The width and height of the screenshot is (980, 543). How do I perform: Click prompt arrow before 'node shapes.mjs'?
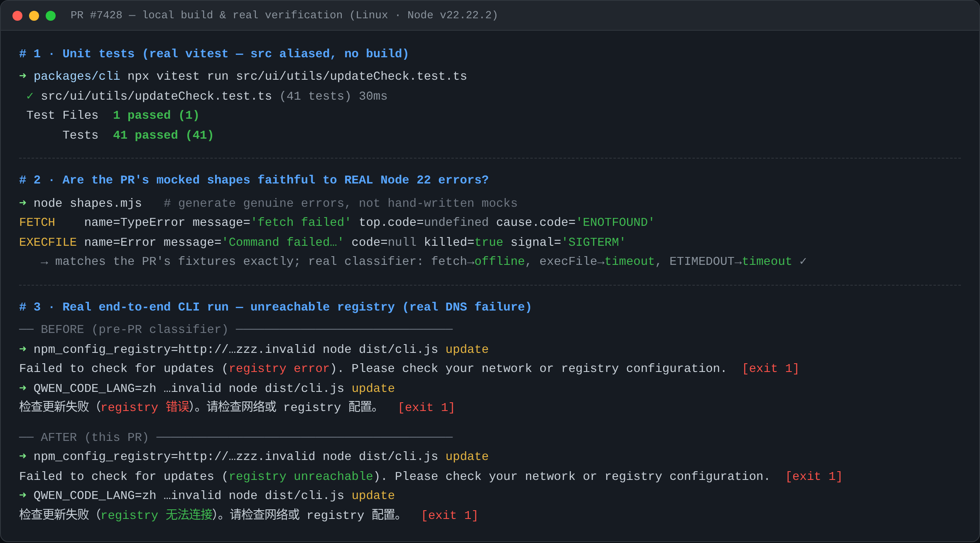tap(23, 203)
